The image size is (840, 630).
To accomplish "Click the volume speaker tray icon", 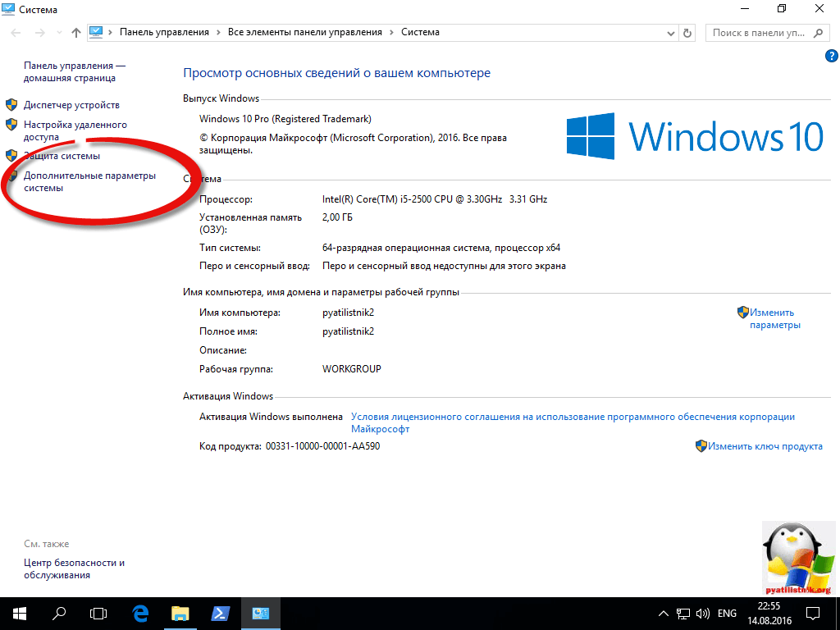I will coord(702,614).
